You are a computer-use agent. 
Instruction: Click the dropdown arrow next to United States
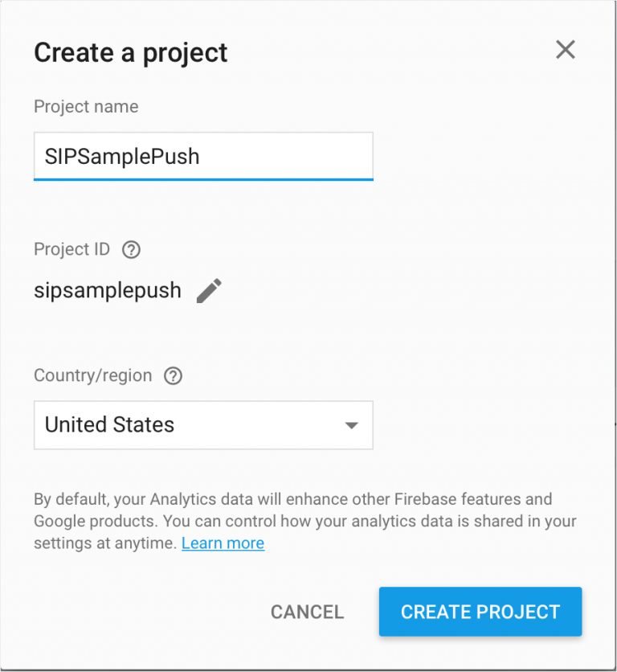352,424
